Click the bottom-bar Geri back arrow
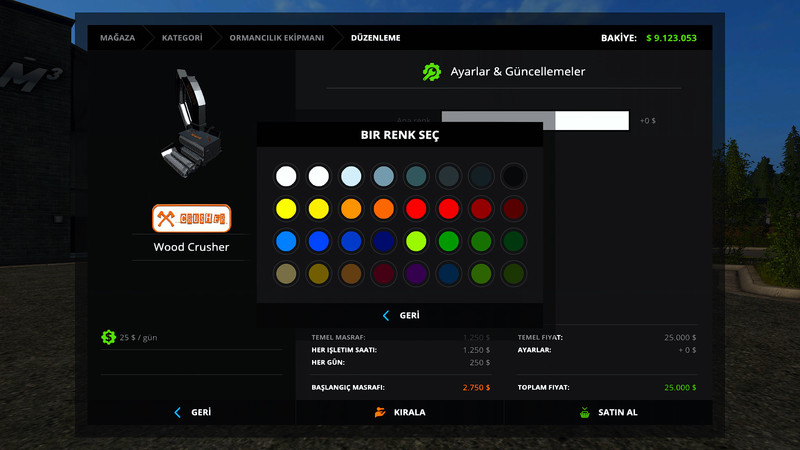 coord(178,412)
